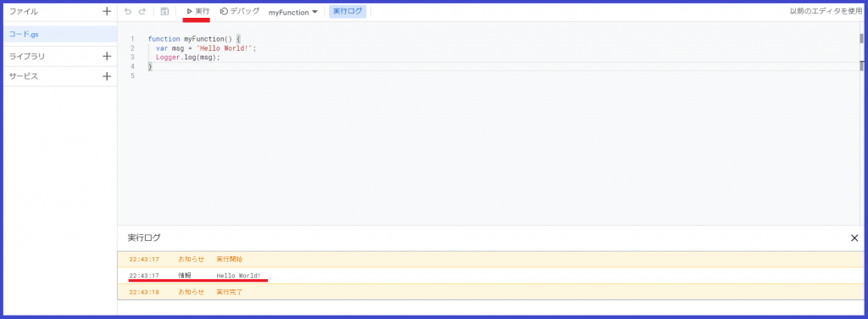868x319 pixels.
Task: Close the 実行ログ panel with the X
Action: [854, 238]
